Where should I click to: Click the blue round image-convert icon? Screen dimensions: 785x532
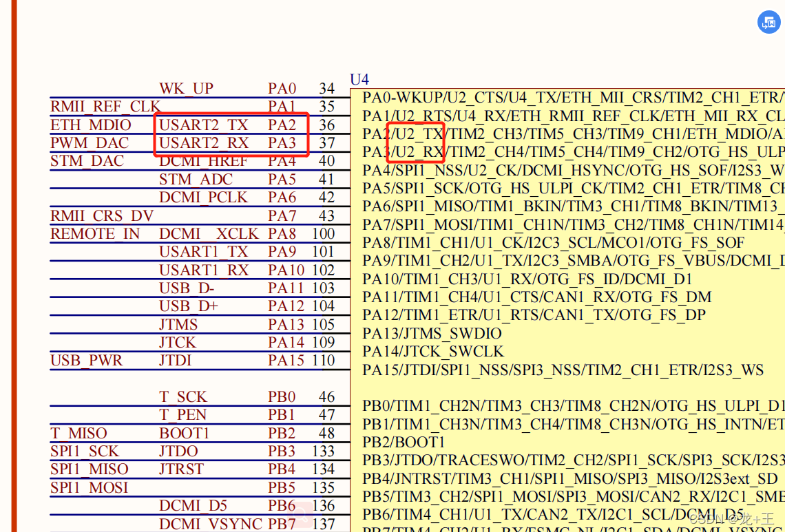pyautogui.click(x=768, y=22)
